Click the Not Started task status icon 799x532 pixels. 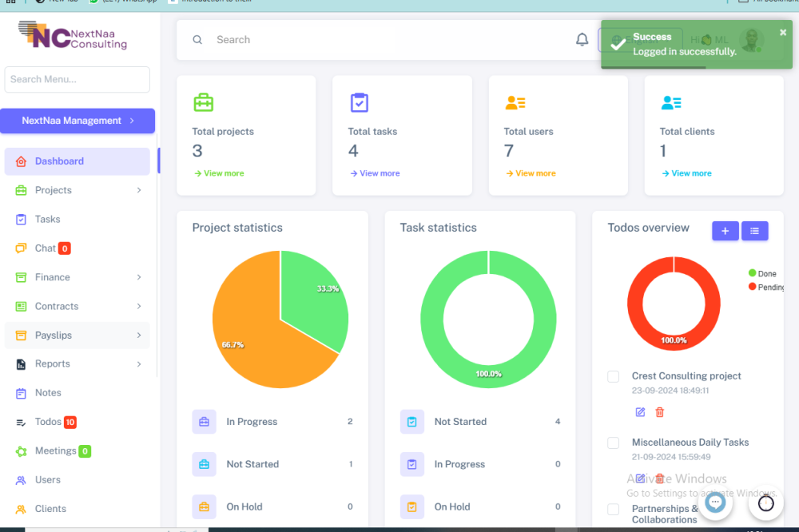411,422
